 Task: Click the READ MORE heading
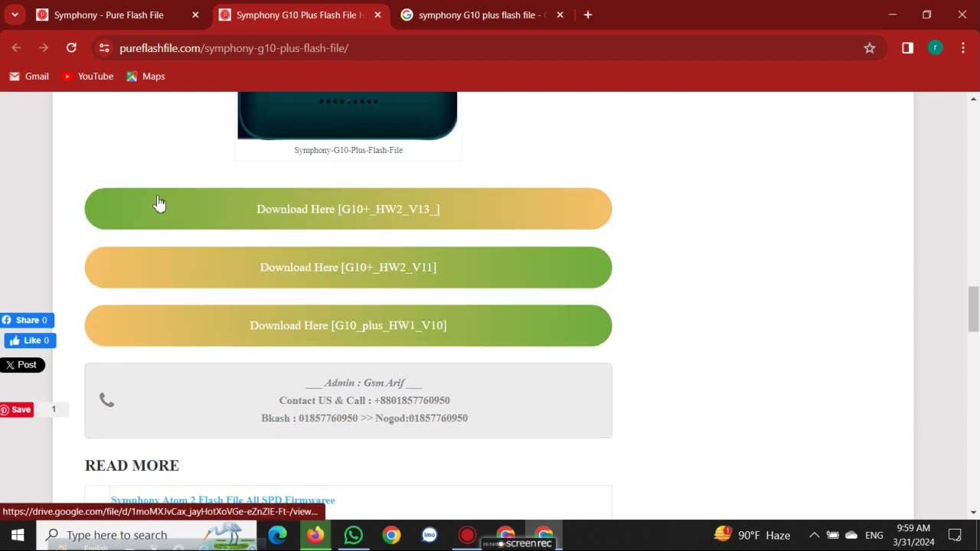[132, 465]
